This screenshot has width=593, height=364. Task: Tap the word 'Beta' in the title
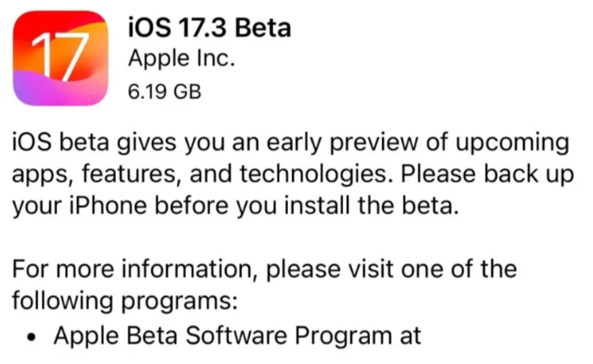point(262,28)
